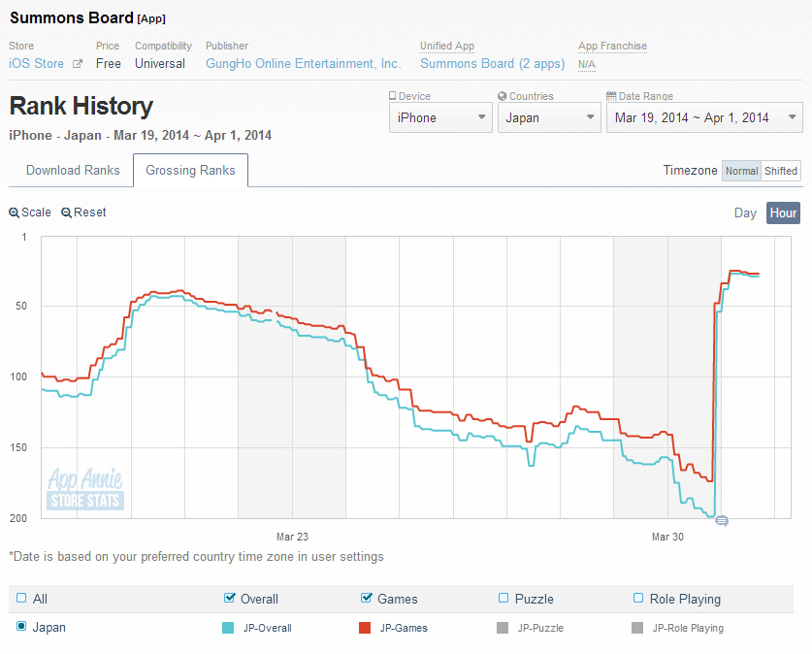Click the App Annie Store Stats watermark logo
Image resolution: width=812 pixels, height=654 pixels.
tap(85, 488)
